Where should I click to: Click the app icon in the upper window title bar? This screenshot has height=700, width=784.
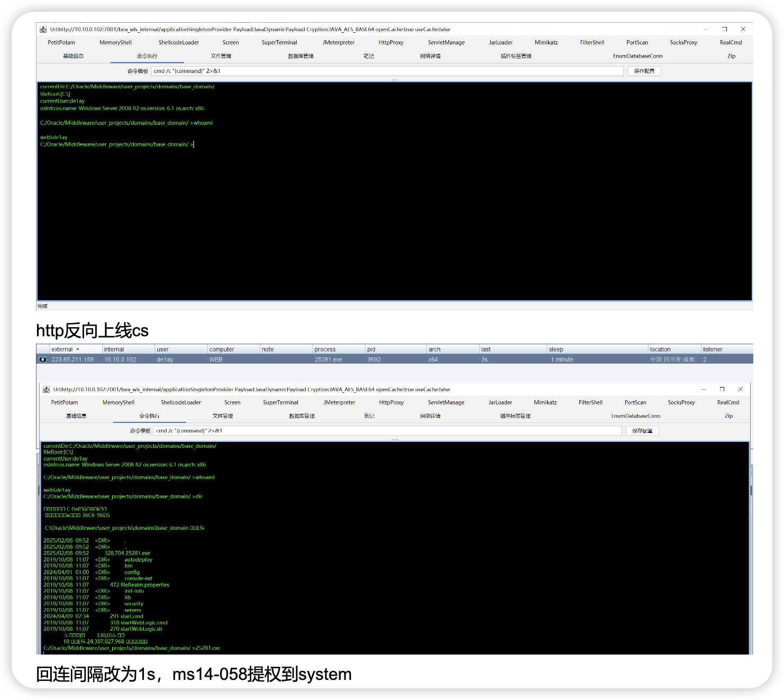(x=43, y=30)
